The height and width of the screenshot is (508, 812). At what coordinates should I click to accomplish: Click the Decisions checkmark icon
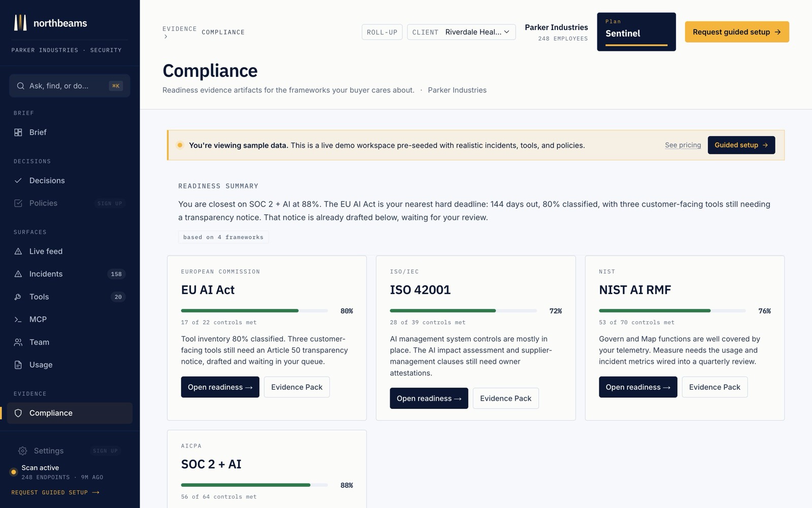(x=18, y=180)
